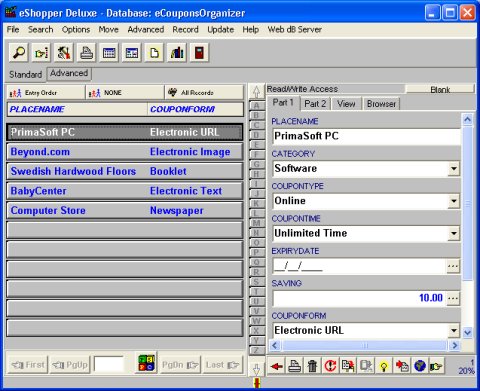Click the blank page document icon
Viewport: 480px width, 391px height.
[x=154, y=53]
